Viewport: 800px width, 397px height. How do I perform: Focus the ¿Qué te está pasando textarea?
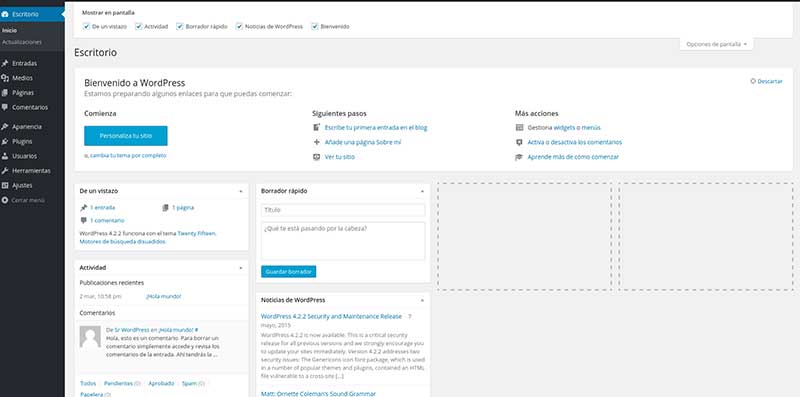[343, 241]
